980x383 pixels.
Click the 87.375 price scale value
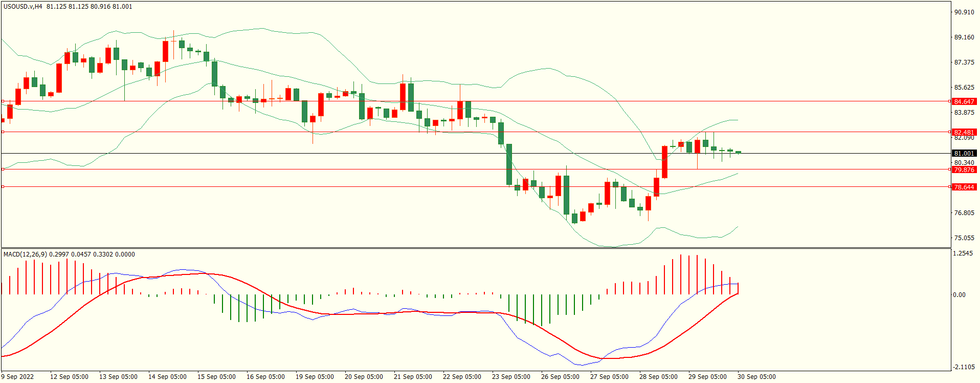point(964,62)
